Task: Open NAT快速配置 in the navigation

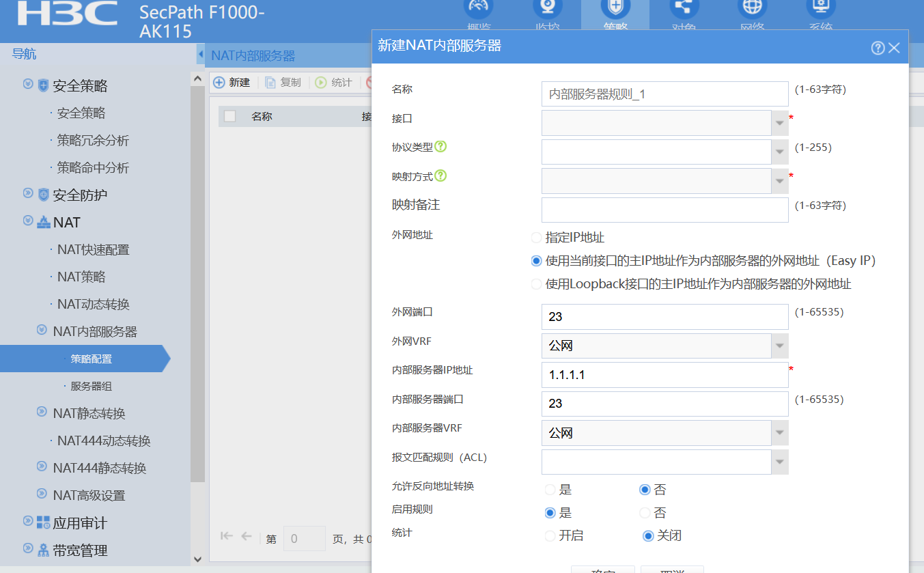Action: [93, 250]
